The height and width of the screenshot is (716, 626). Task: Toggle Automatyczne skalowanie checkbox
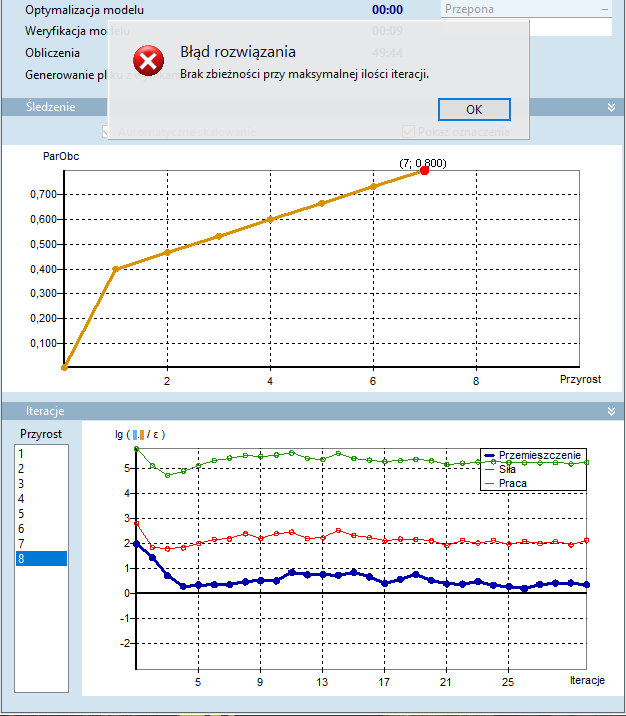click(107, 132)
